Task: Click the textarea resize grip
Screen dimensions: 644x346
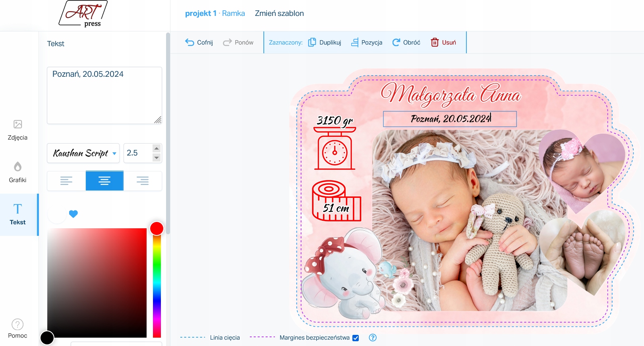Action: click(x=158, y=120)
